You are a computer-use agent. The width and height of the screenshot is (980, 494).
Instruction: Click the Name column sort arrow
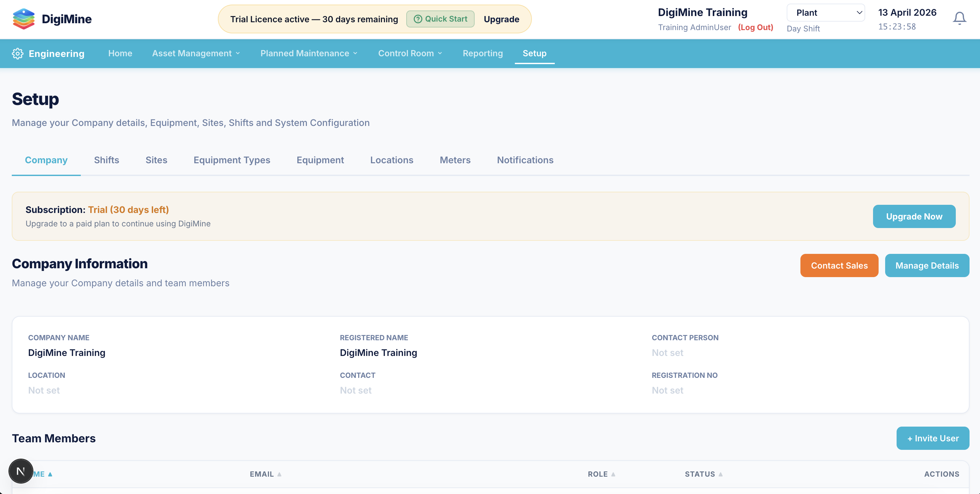pos(50,474)
